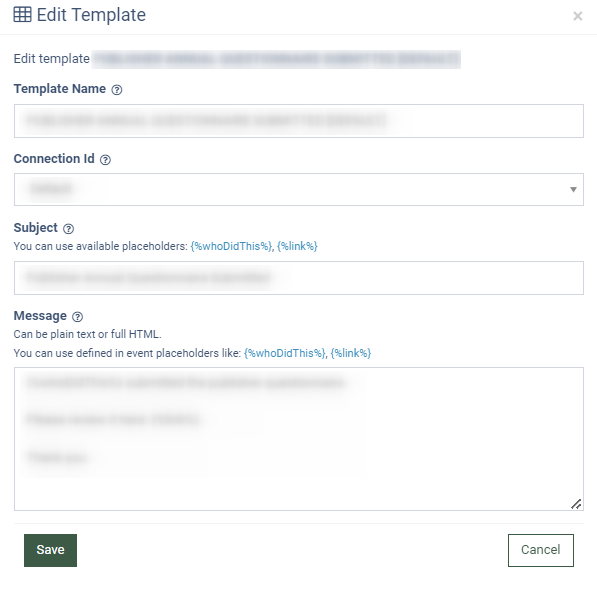Image resolution: width=597 pixels, height=590 pixels.
Task: Click into the Template Name text field
Action: (299, 121)
